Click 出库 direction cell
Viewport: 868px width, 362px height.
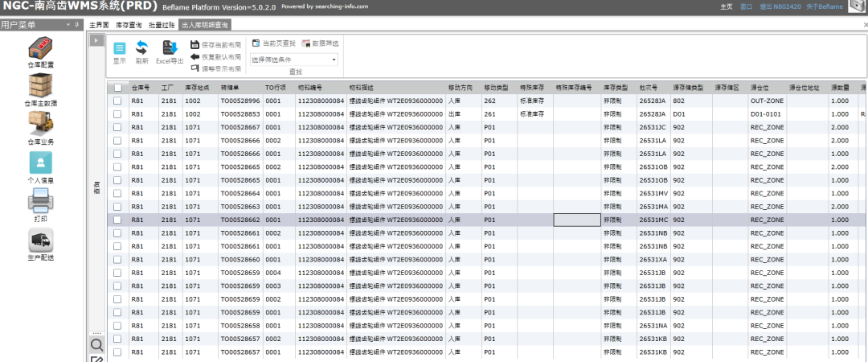[x=464, y=114]
